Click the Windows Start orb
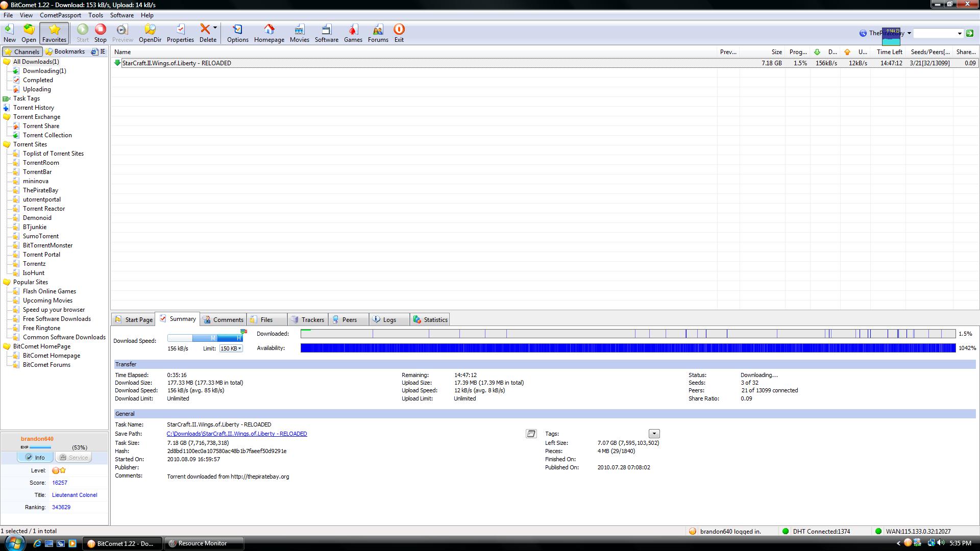 click(x=14, y=543)
